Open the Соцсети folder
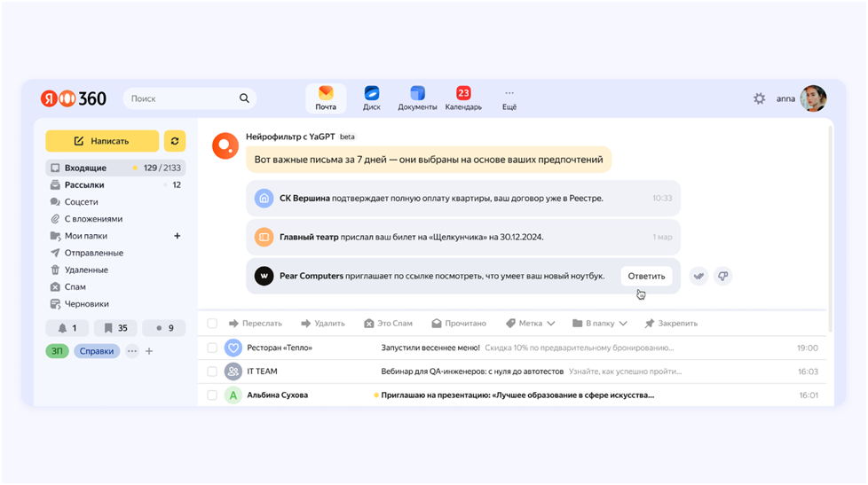Image resolution: width=868 pixels, height=485 pixels. pos(115,202)
